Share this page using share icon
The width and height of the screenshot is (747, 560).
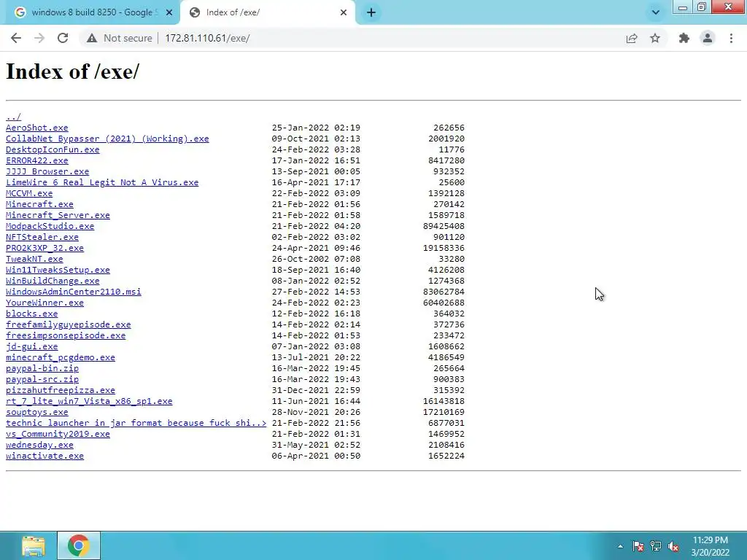click(632, 38)
